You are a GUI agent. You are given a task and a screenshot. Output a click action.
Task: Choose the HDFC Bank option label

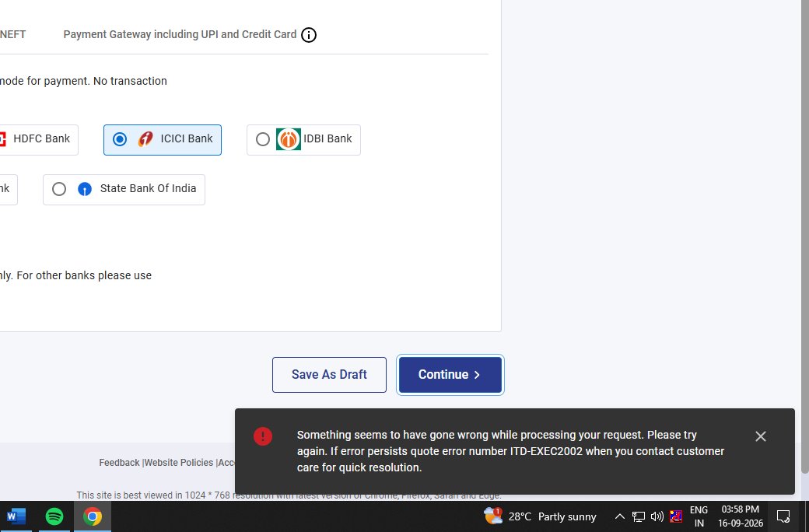(x=41, y=138)
